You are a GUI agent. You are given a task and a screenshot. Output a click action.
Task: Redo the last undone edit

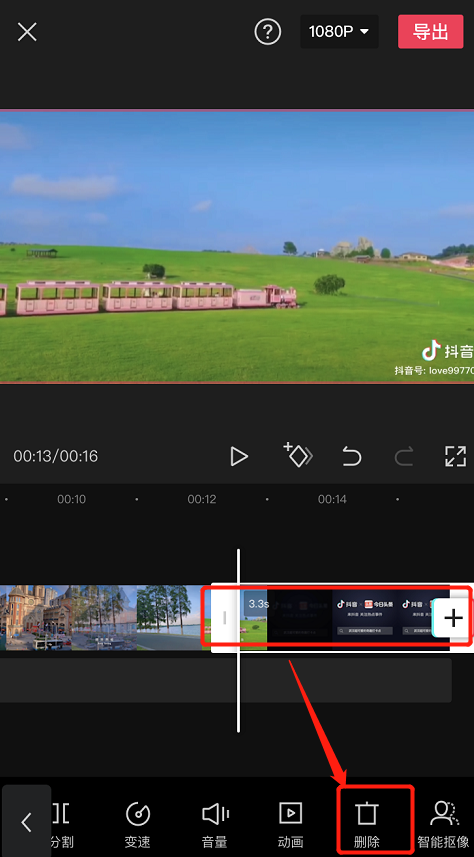coord(403,456)
